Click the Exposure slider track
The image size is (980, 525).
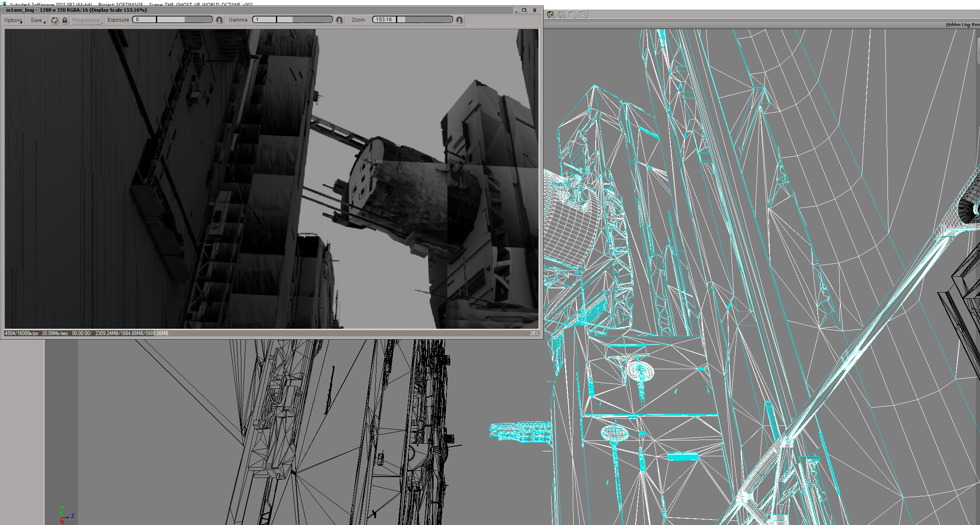click(x=184, y=20)
